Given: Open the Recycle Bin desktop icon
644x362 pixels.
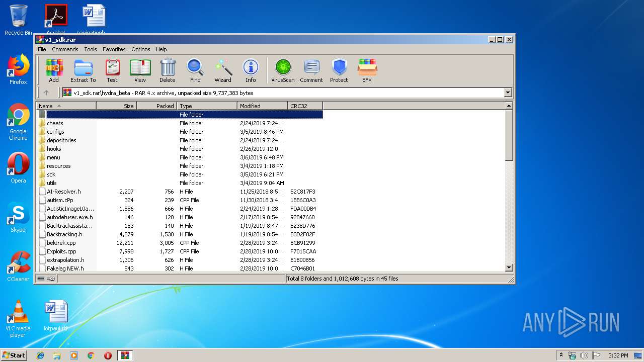Looking at the screenshot, I should tap(18, 20).
